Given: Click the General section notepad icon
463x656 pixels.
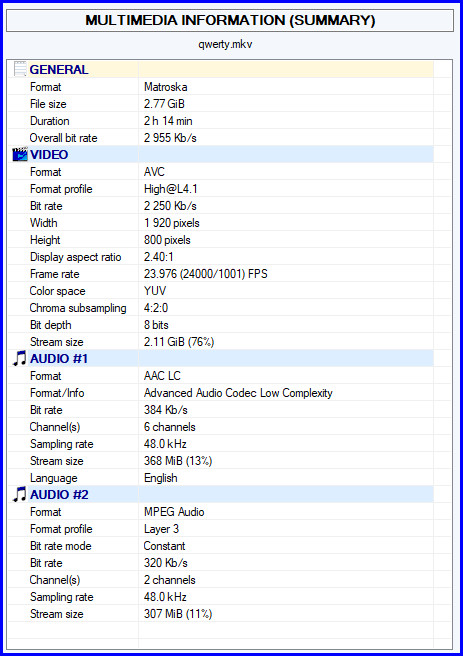Looking at the screenshot, I should (x=20, y=69).
